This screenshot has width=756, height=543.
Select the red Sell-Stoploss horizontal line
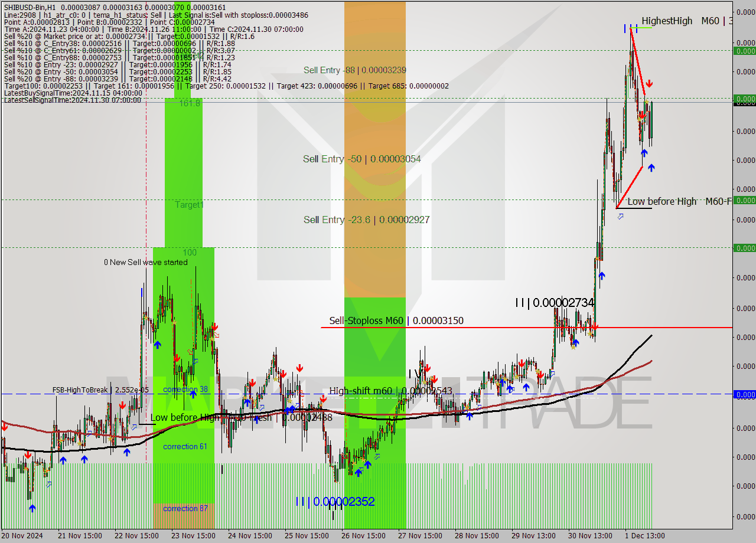click(x=526, y=327)
